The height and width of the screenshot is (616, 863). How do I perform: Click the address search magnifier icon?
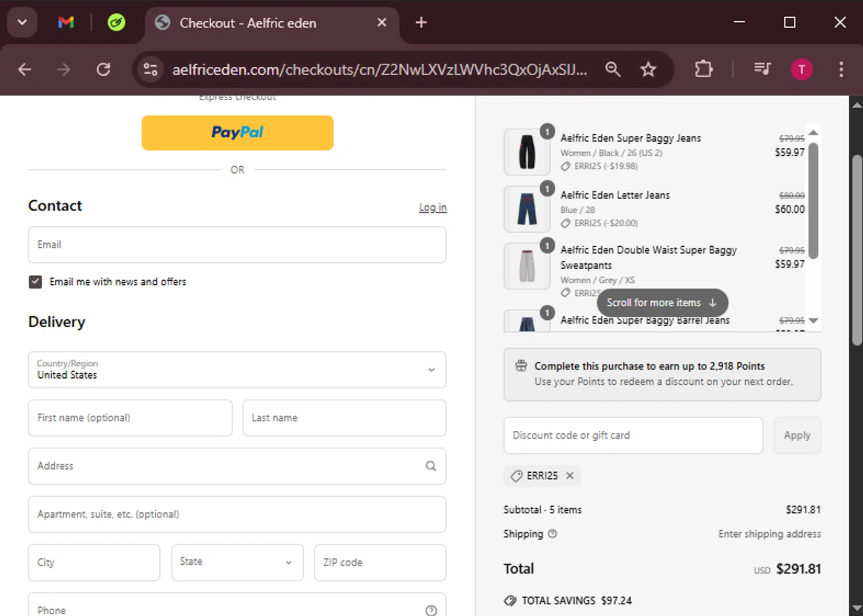coord(431,466)
